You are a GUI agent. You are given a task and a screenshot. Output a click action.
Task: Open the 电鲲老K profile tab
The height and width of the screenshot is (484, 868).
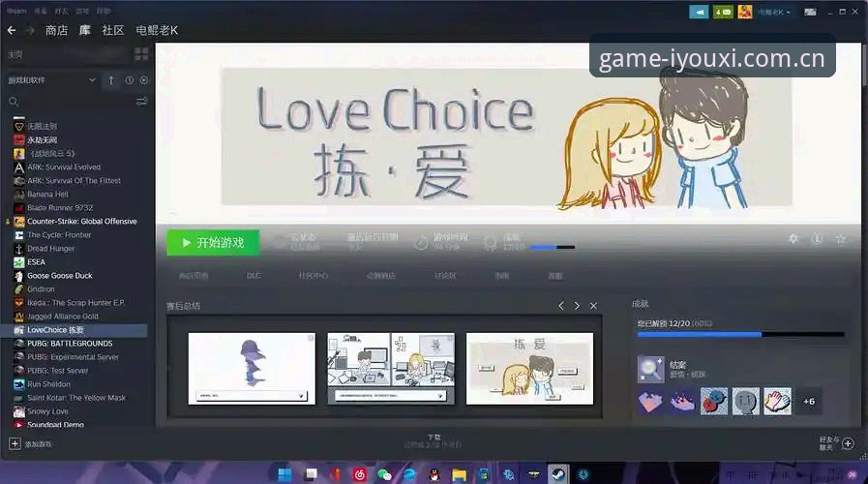pyautogui.click(x=157, y=30)
